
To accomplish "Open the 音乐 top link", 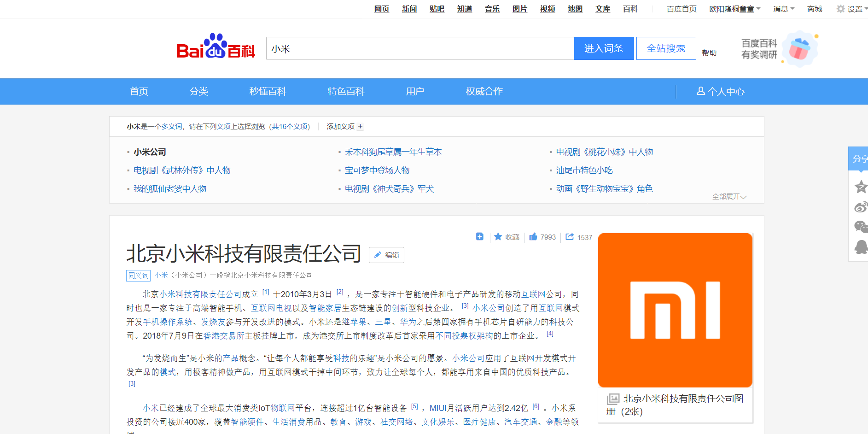I will (x=492, y=9).
